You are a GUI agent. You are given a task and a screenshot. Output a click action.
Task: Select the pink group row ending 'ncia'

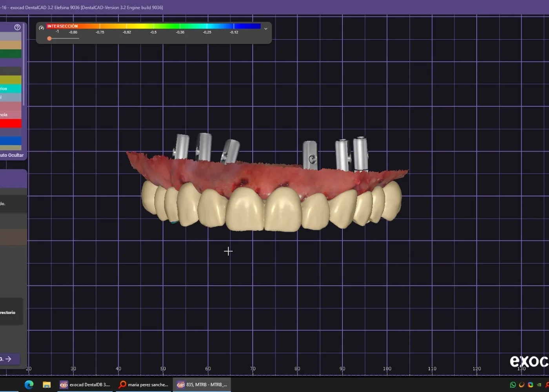tap(11, 114)
